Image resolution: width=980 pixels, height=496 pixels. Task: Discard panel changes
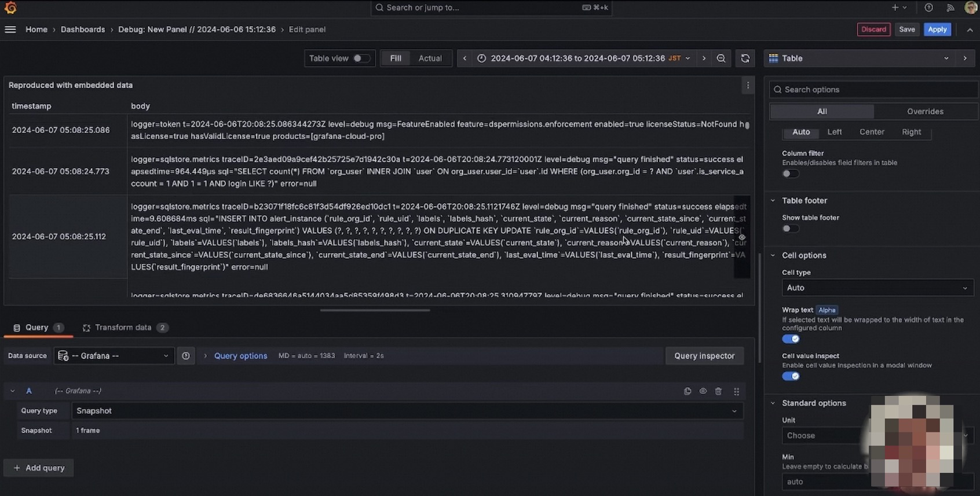tap(873, 30)
